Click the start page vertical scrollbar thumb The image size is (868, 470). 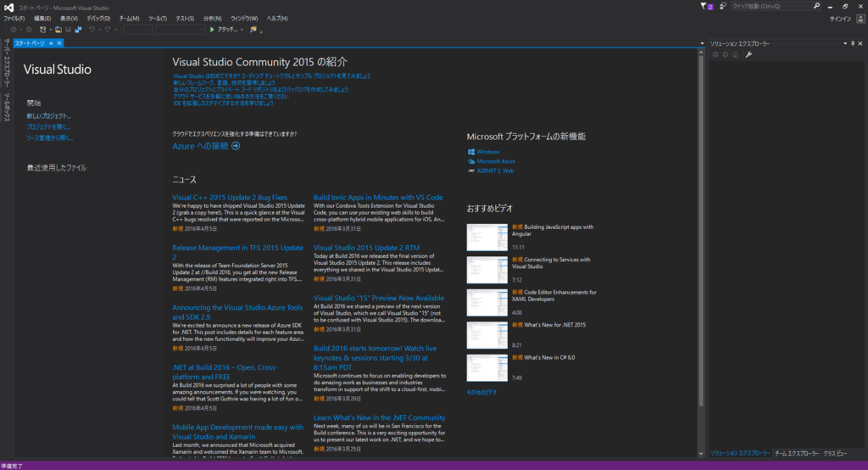tap(701, 231)
